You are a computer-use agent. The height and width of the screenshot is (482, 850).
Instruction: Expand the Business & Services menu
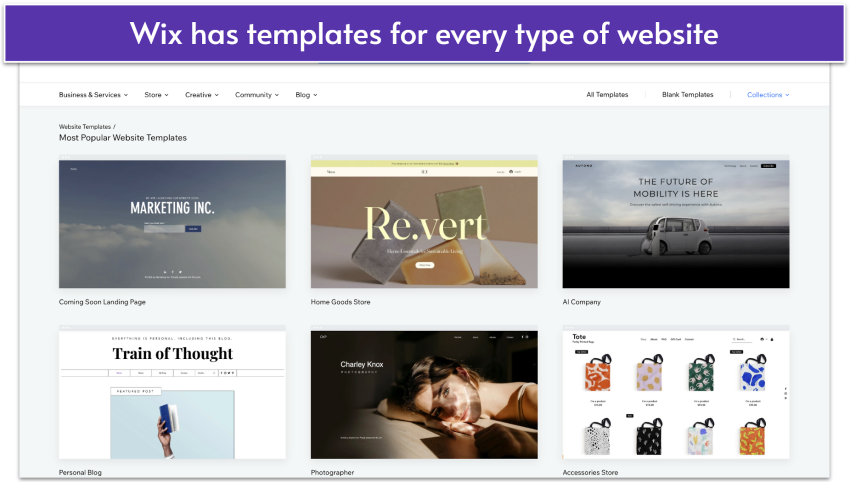pyautogui.click(x=93, y=95)
